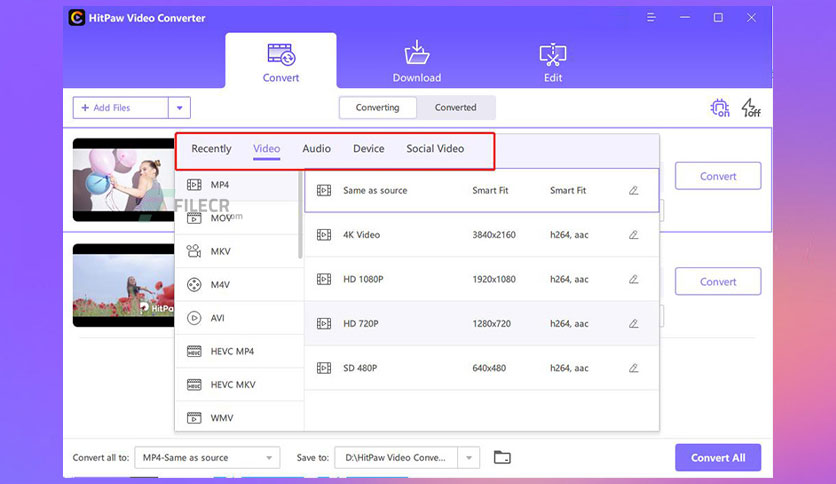
Task: Select the Audio format tab
Action: (x=317, y=149)
